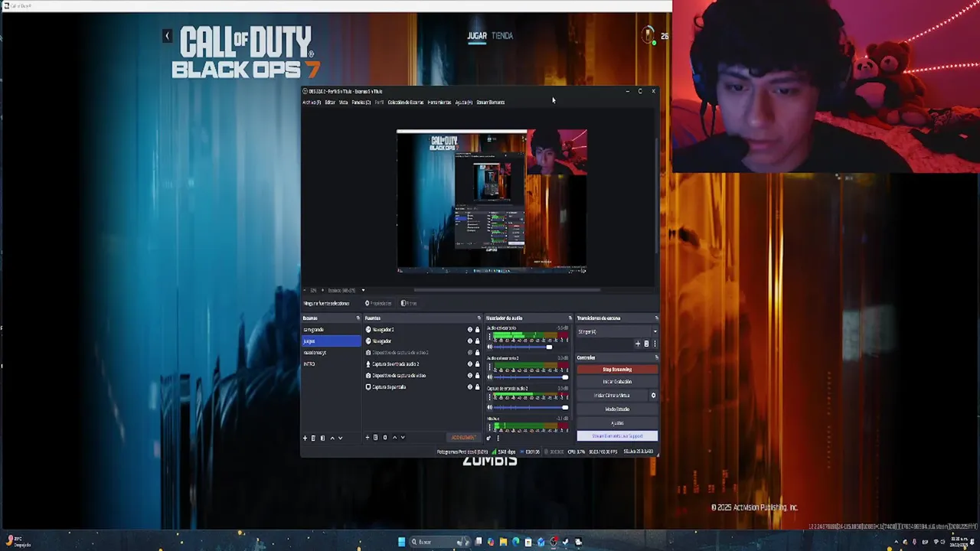Click the Buscar search box on the taskbar
The width and height of the screenshot is (980, 551).
(440, 542)
